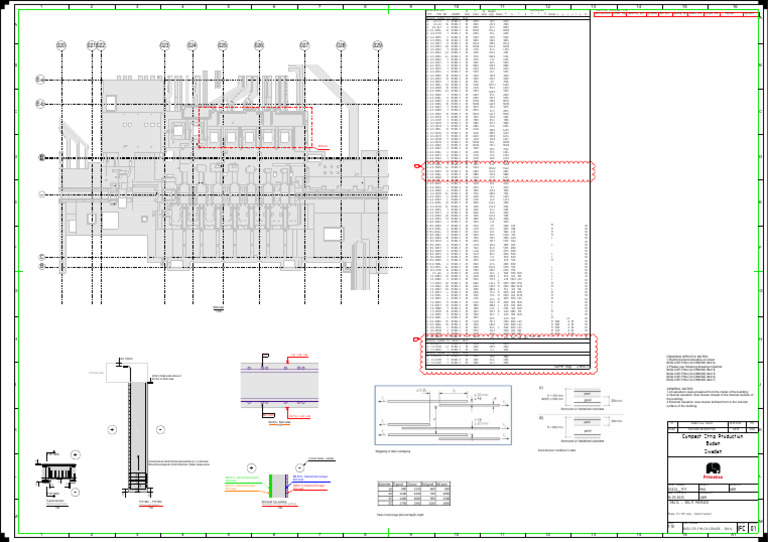This screenshot has width=768, height=542.
Task: Click the anchorage length table below lap diagram
Action: [414, 494]
